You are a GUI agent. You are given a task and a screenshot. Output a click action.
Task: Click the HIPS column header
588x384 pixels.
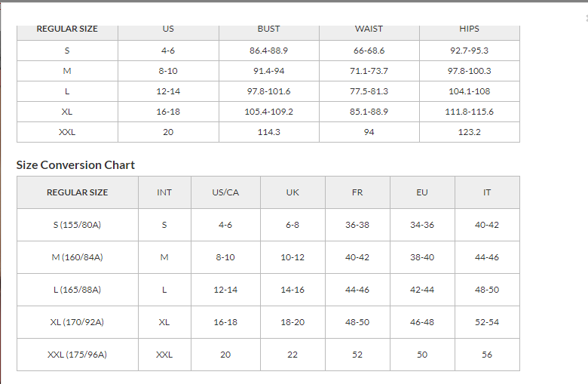(469, 29)
